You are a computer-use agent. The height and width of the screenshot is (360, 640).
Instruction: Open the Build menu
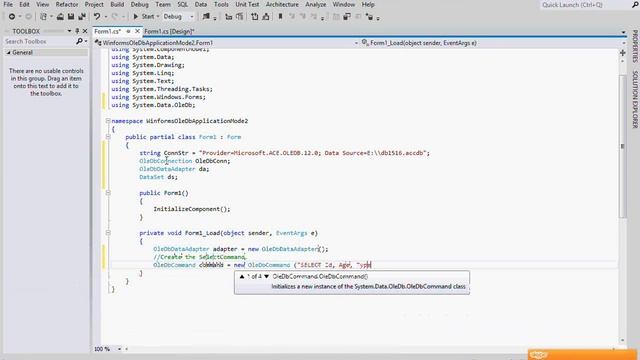tap(117, 4)
